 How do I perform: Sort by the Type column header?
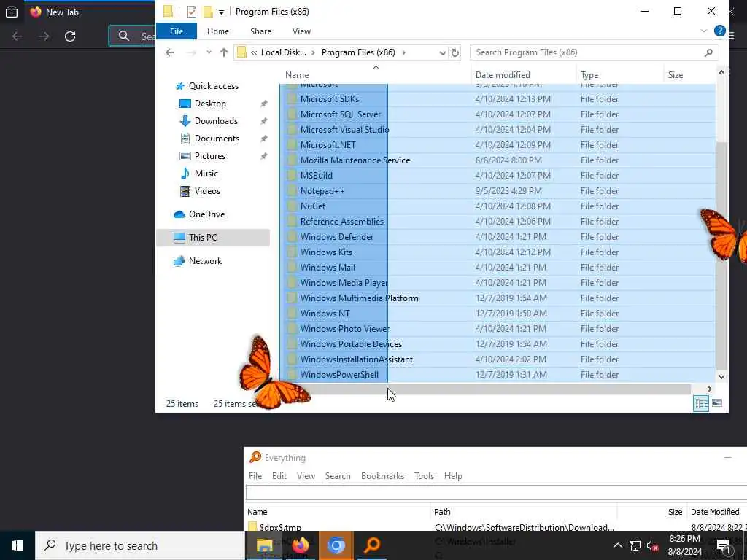589,75
